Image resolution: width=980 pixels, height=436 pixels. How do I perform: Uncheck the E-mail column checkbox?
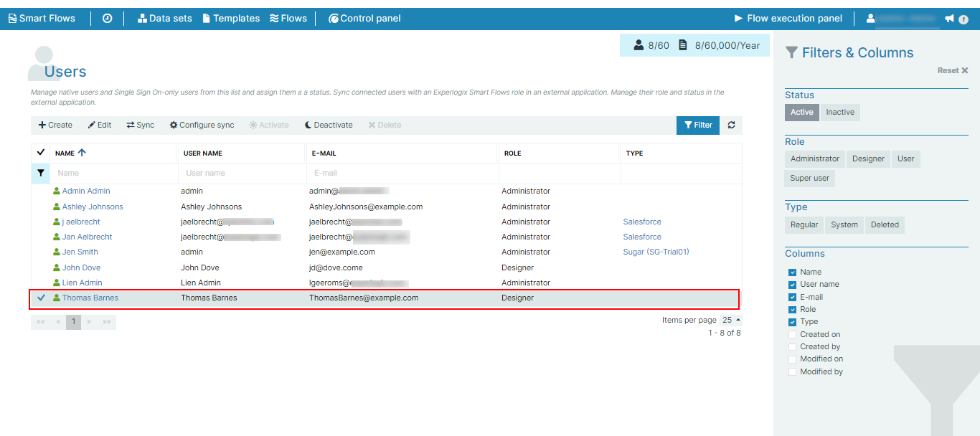tap(793, 297)
